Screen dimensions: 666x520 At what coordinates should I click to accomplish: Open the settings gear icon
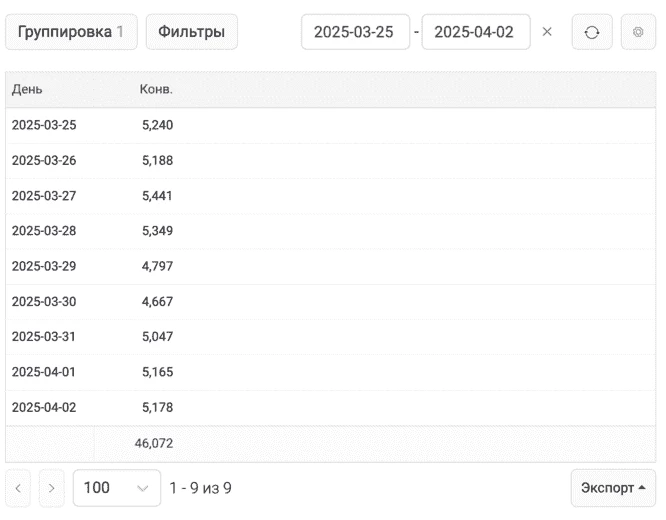(x=638, y=32)
